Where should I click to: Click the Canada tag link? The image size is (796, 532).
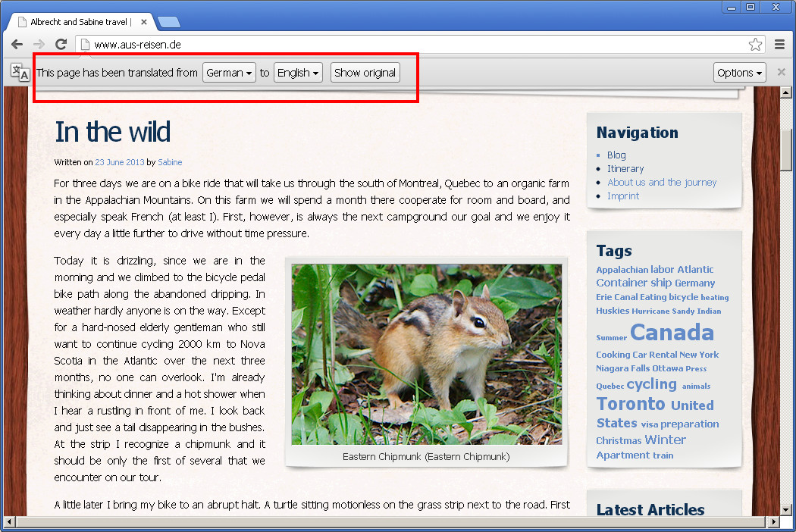(x=672, y=333)
